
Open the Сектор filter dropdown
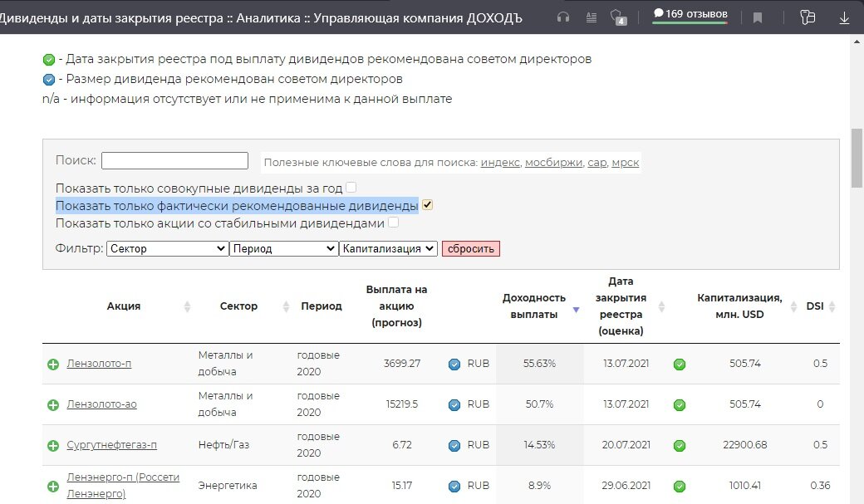tap(166, 247)
